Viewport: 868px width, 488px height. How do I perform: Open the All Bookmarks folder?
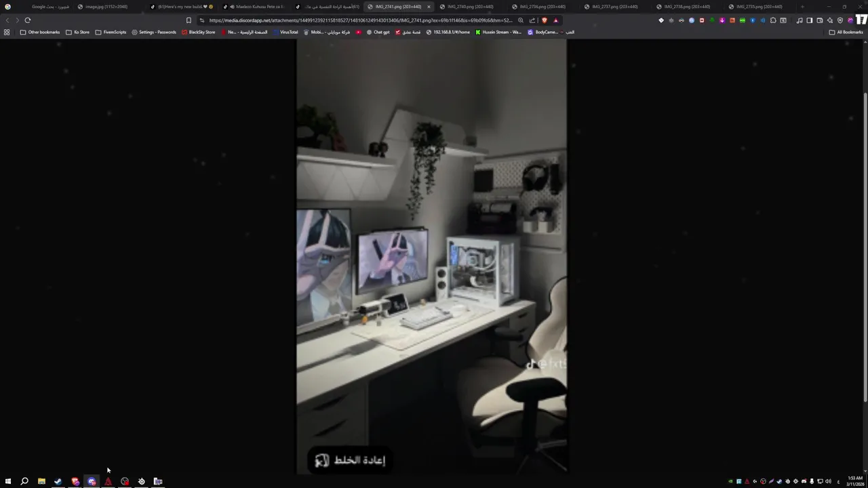pyautogui.click(x=846, y=32)
